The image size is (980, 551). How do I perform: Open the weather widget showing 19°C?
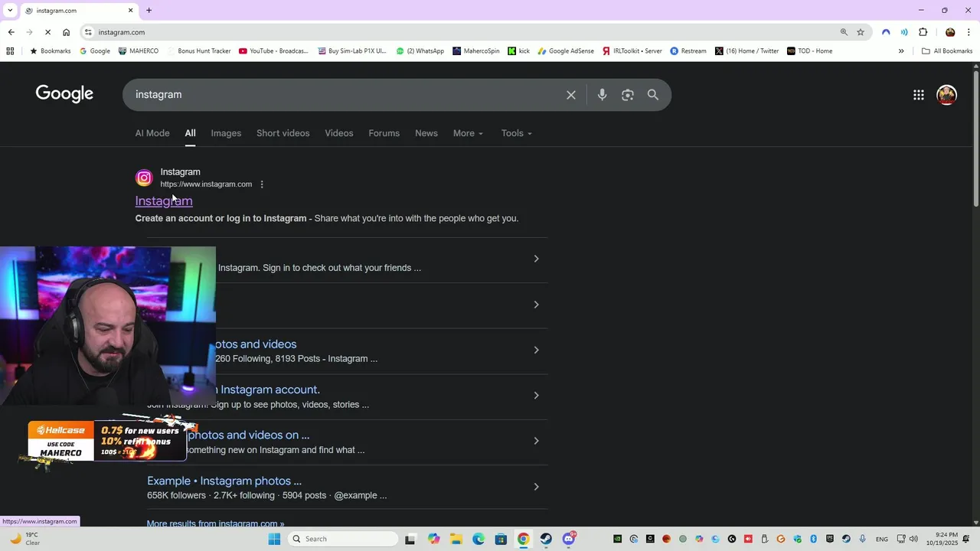point(25,539)
